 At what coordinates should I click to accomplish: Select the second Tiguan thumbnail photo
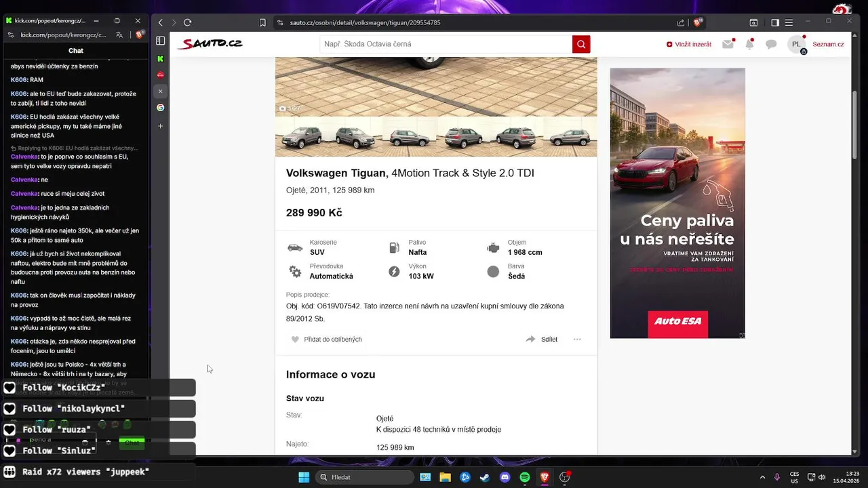(x=355, y=137)
